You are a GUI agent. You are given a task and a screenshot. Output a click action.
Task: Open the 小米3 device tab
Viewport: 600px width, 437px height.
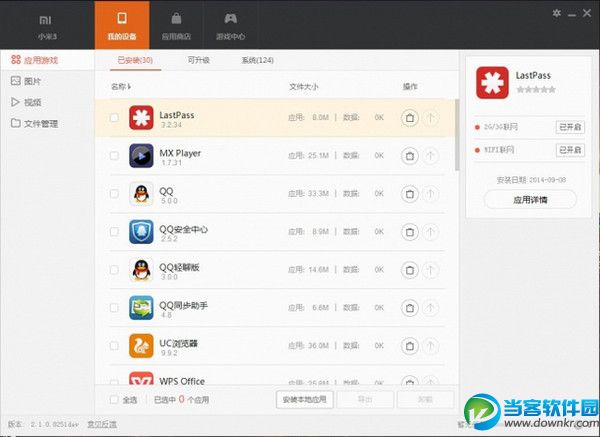47,25
